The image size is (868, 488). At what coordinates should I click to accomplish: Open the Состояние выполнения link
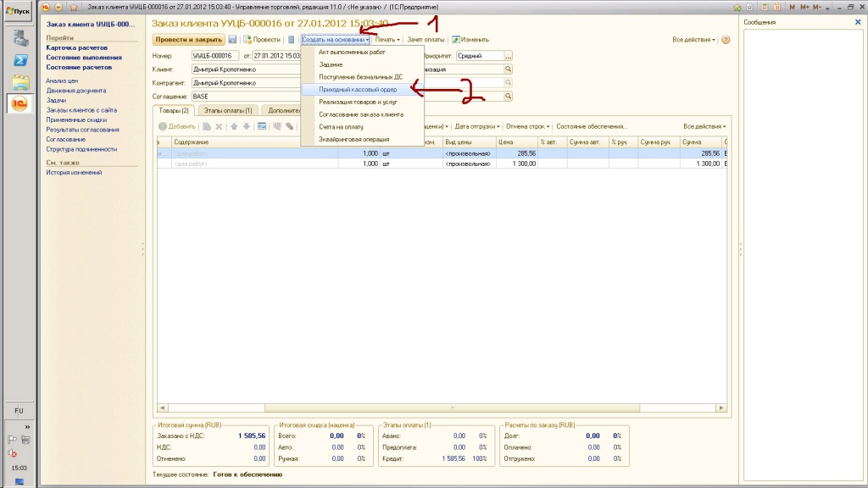coord(84,58)
